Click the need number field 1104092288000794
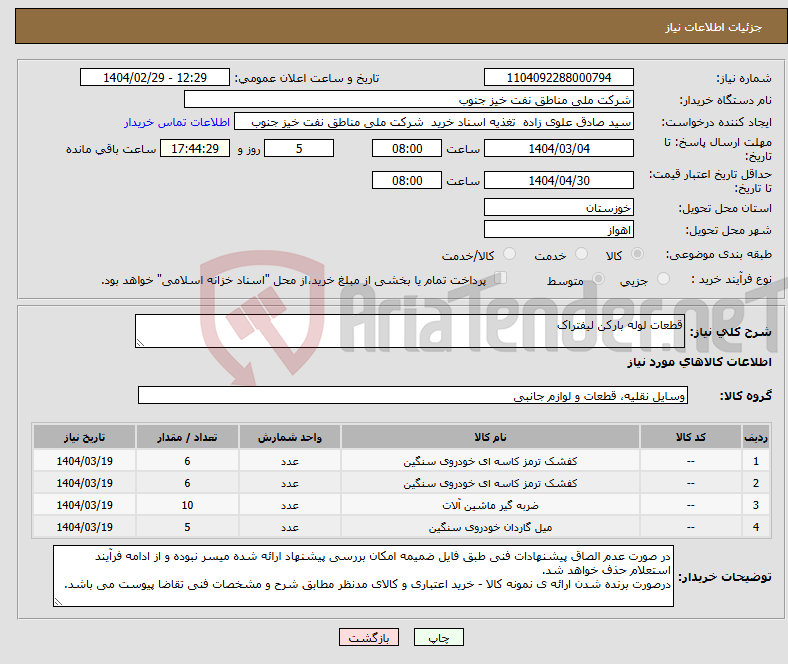The width and height of the screenshot is (788, 664). [x=559, y=77]
